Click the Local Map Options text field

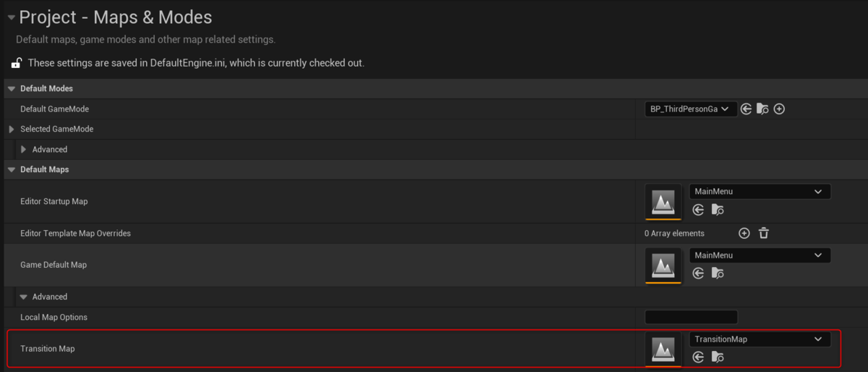691,317
